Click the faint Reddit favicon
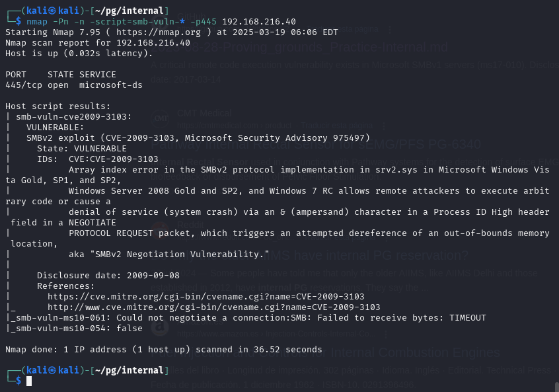This screenshot has width=559, height=392. (160, 230)
